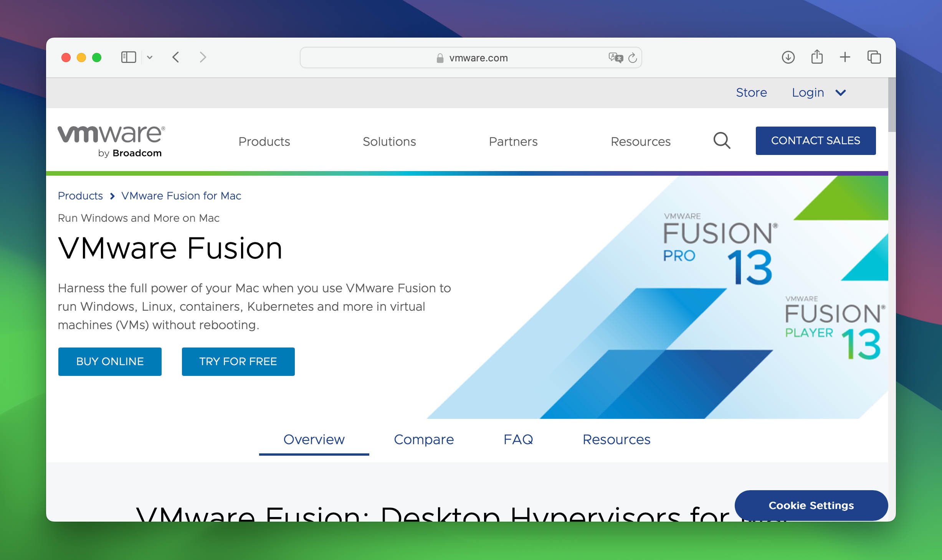Open the downloads icon in toolbar
This screenshot has width=942, height=560.
pyautogui.click(x=788, y=58)
